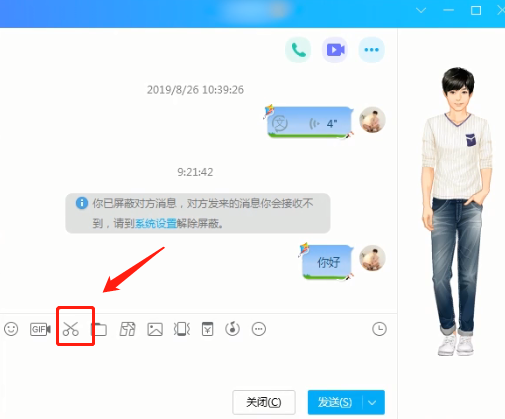Screen dimensions: 505x419
Task: Click the blue info icon in notice
Action: 82,203
